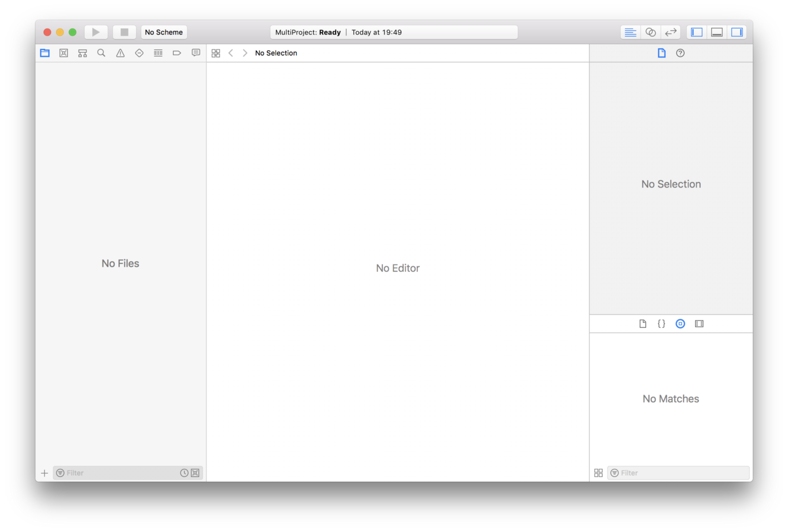Click the MultiProject Ready activity status
Screen dimensions: 788x532
coord(394,32)
